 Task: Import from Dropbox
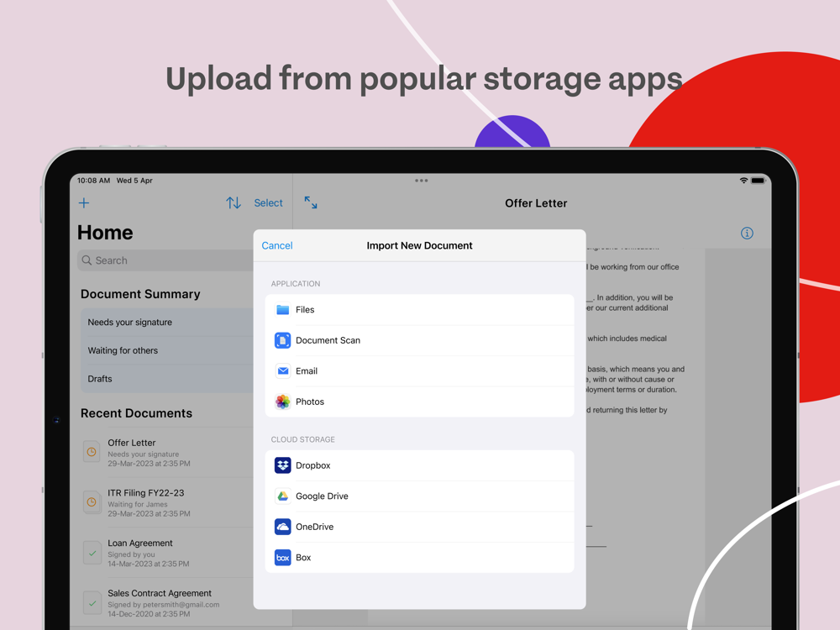(x=419, y=465)
